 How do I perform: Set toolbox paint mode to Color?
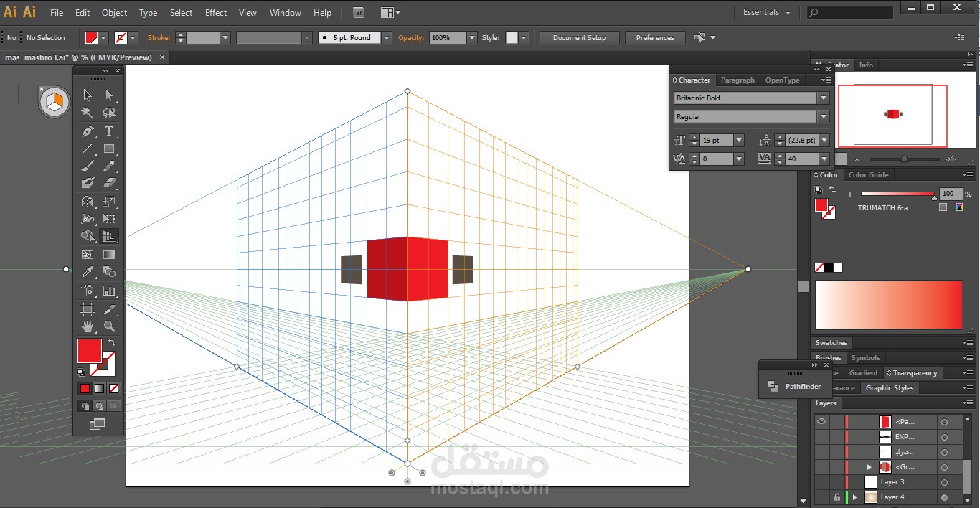pyautogui.click(x=85, y=388)
